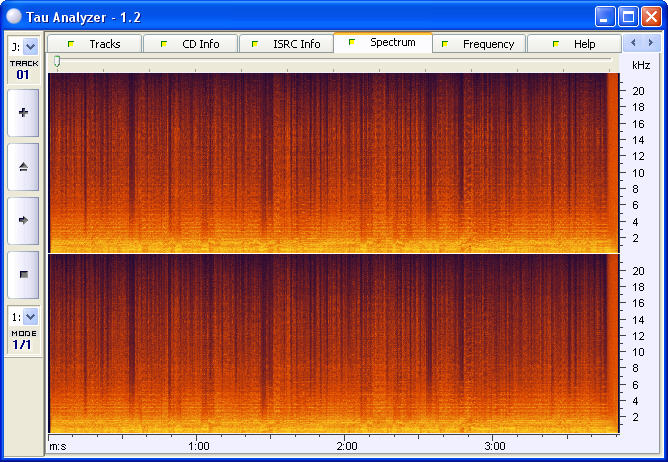Click the plus button in left sidebar
668x462 pixels.
click(23, 113)
